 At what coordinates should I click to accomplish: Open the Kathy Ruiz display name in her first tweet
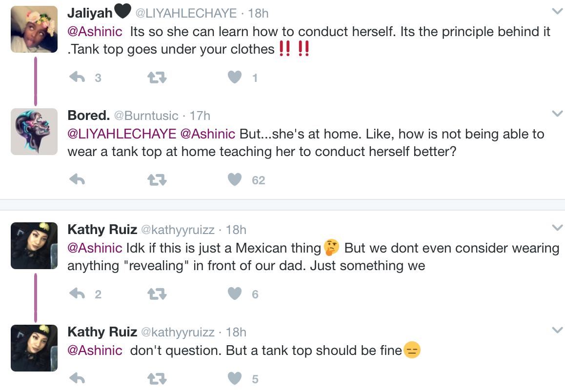point(102,229)
